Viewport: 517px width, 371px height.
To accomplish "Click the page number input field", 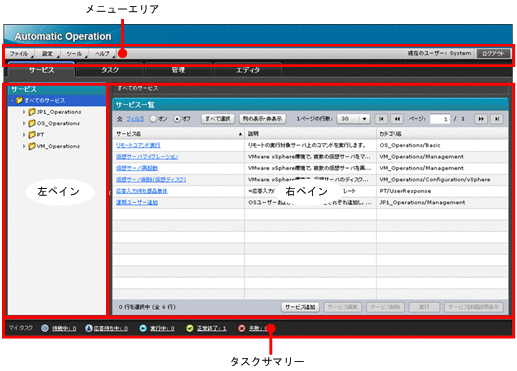I will [440, 119].
